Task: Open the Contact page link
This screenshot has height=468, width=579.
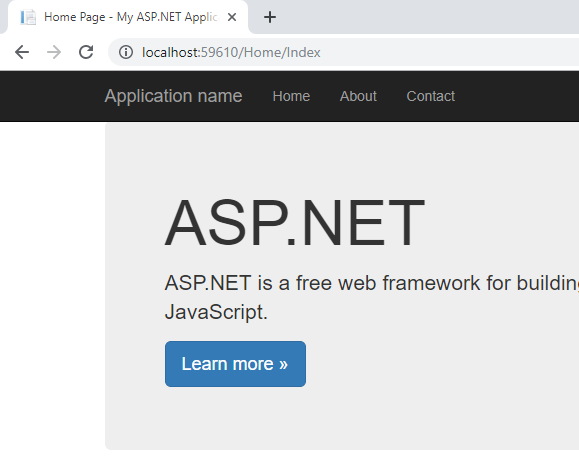Action: click(431, 96)
